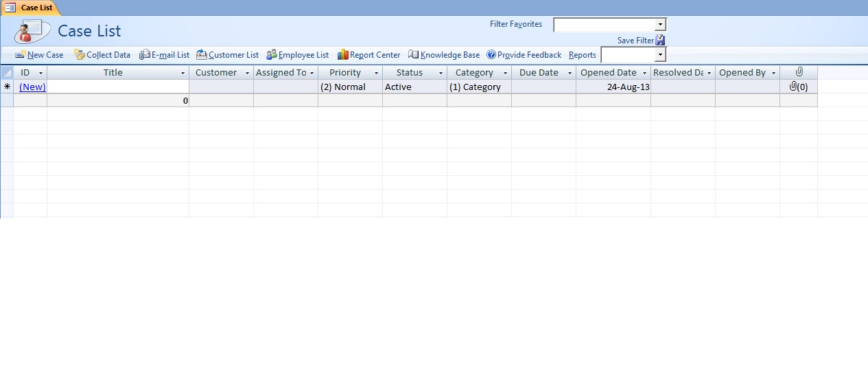Click the (1) Category cell
Image resolution: width=868 pixels, height=371 pixels.
point(479,87)
